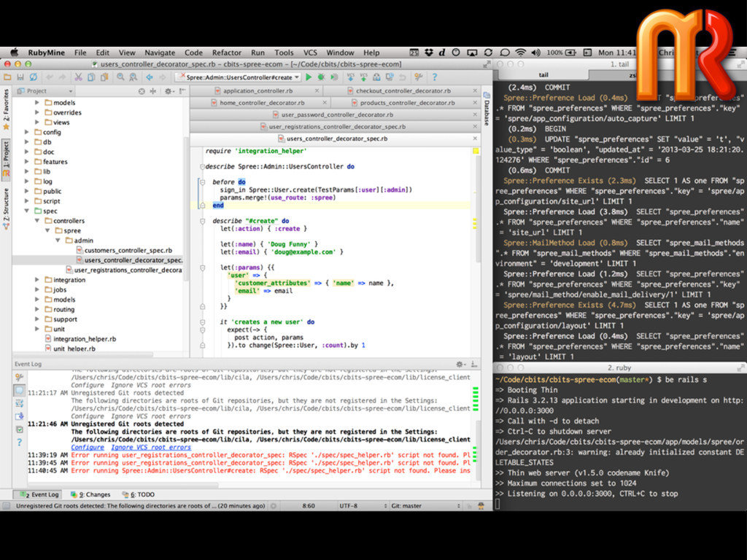Click the VCS Commit Changes icon
Screen dimensions: 747x560
[x=363, y=77]
